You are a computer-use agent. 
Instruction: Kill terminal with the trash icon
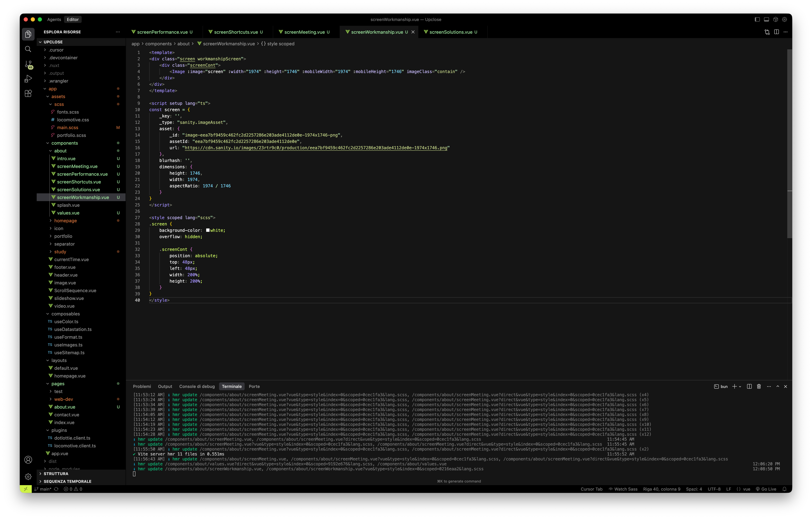[759, 387]
